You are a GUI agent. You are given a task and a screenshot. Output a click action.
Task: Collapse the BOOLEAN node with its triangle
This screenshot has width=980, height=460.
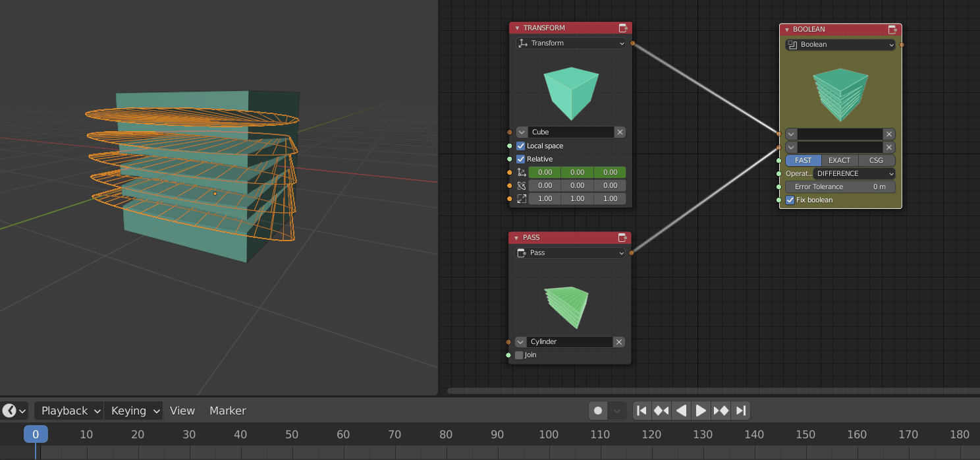[x=787, y=30]
